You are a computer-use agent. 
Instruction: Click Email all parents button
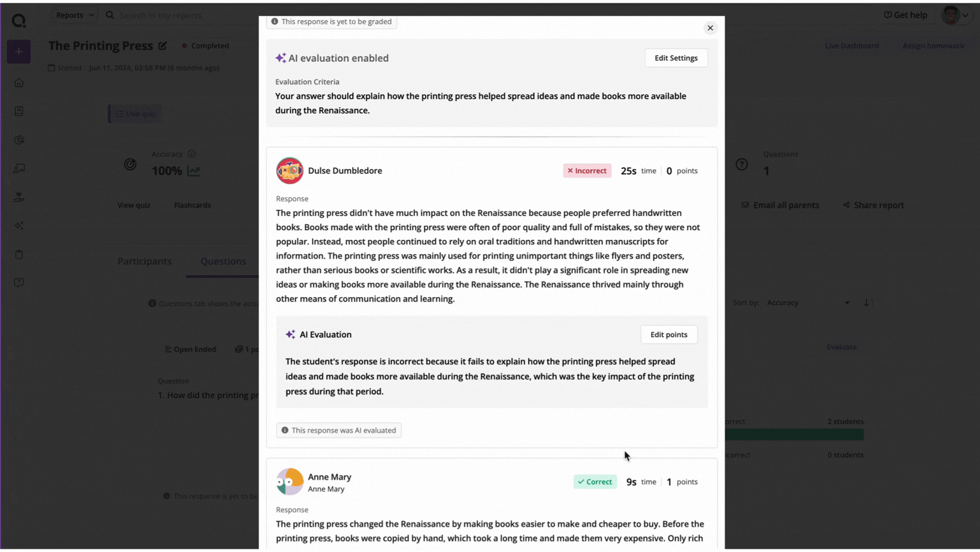click(780, 205)
